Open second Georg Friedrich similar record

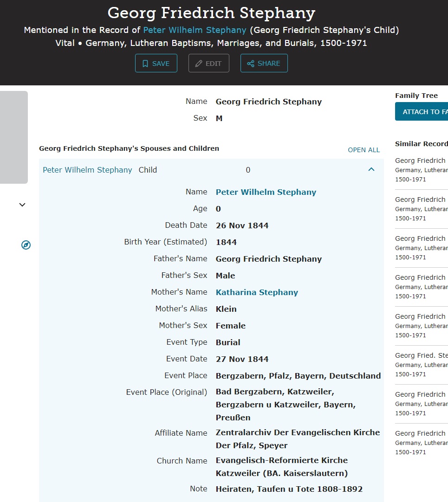(x=420, y=200)
